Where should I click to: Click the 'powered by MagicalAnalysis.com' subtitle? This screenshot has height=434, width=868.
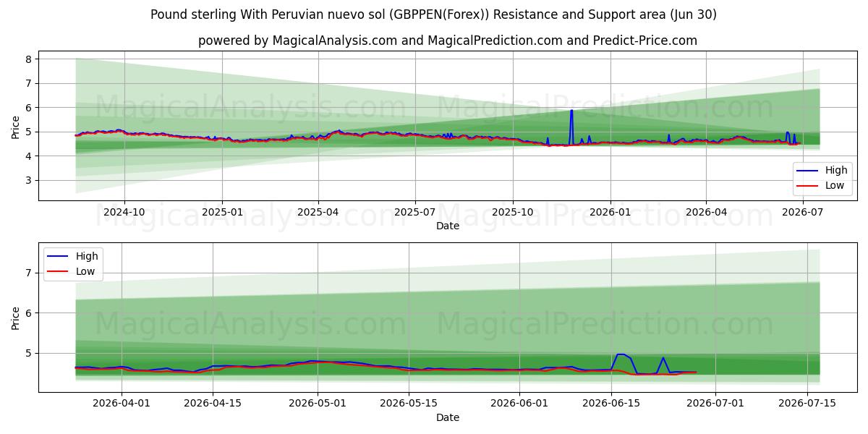448,41
